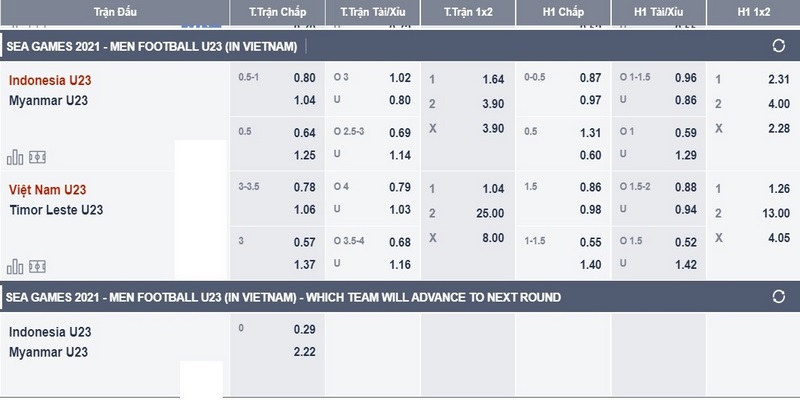Select the T.Trận Chấp column header
Viewport: 800px width, 400px height.
pos(278,12)
